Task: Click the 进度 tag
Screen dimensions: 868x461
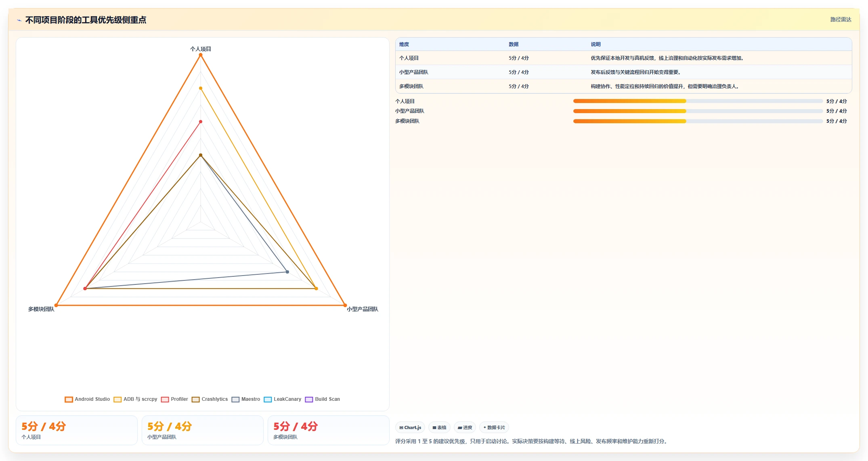Action: [465, 427]
